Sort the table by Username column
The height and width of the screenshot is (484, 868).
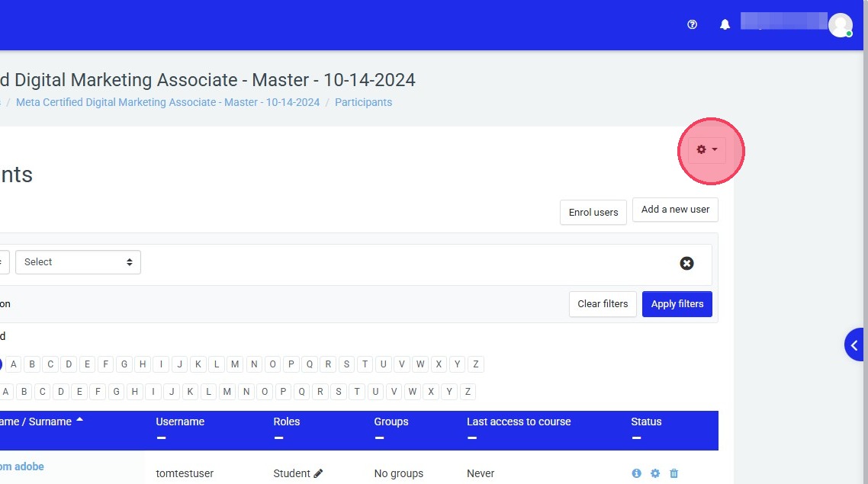(180, 421)
